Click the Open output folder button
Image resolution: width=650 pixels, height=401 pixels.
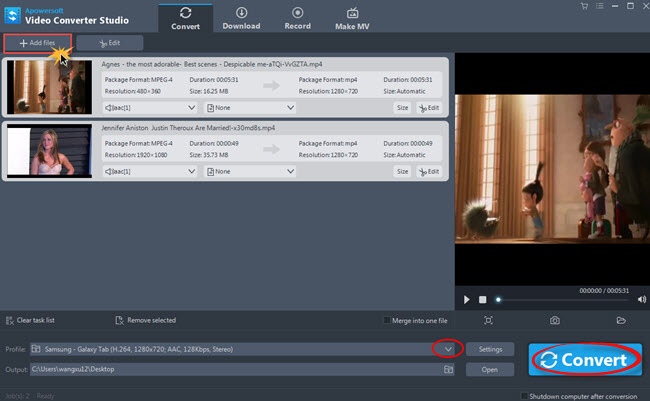click(490, 369)
